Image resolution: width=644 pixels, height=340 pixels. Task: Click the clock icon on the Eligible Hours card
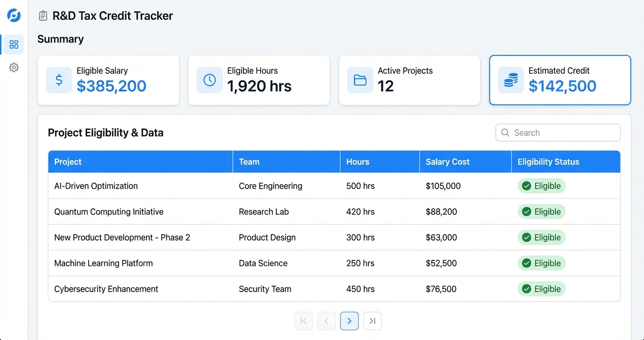click(209, 80)
